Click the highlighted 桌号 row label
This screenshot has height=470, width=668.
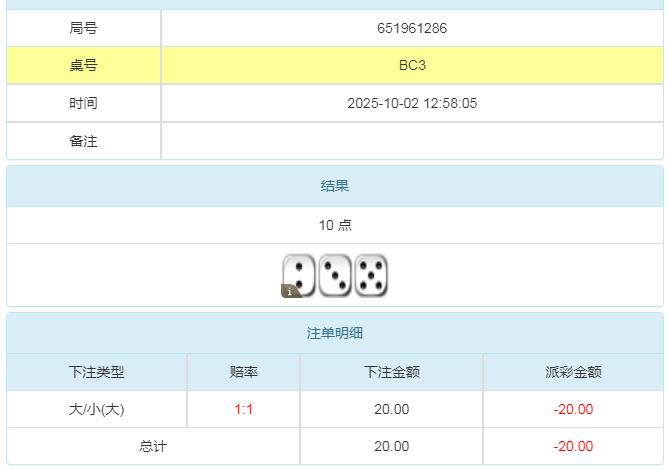(x=84, y=65)
